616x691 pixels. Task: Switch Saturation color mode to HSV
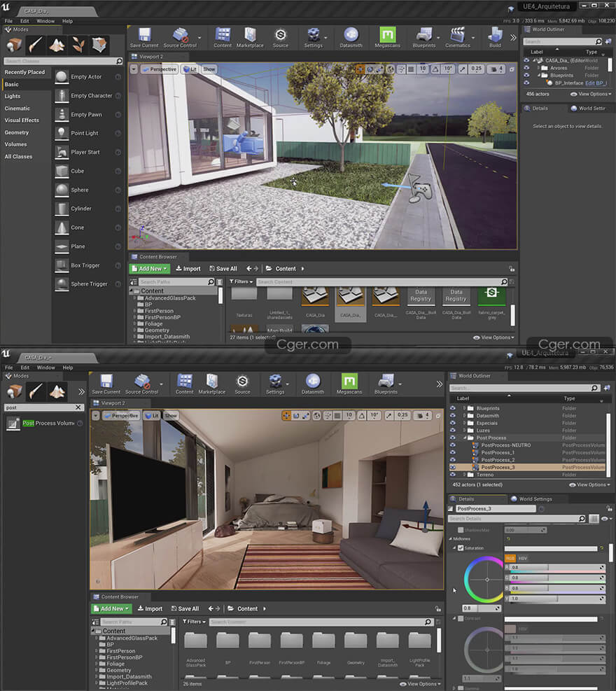click(523, 558)
